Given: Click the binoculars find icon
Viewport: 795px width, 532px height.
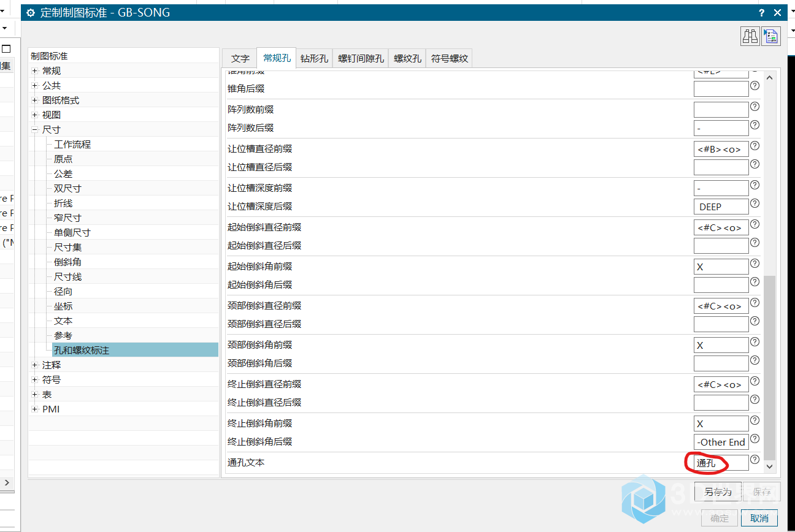Looking at the screenshot, I should tap(750, 36).
